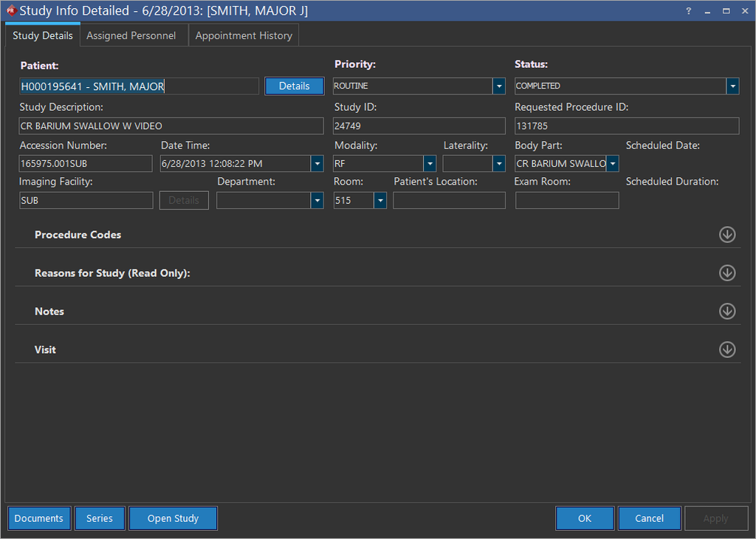Open the Documents button
The width and height of the screenshot is (756, 539).
point(39,518)
